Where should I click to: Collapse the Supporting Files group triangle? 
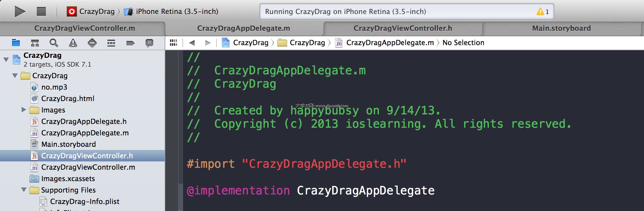pyautogui.click(x=24, y=190)
